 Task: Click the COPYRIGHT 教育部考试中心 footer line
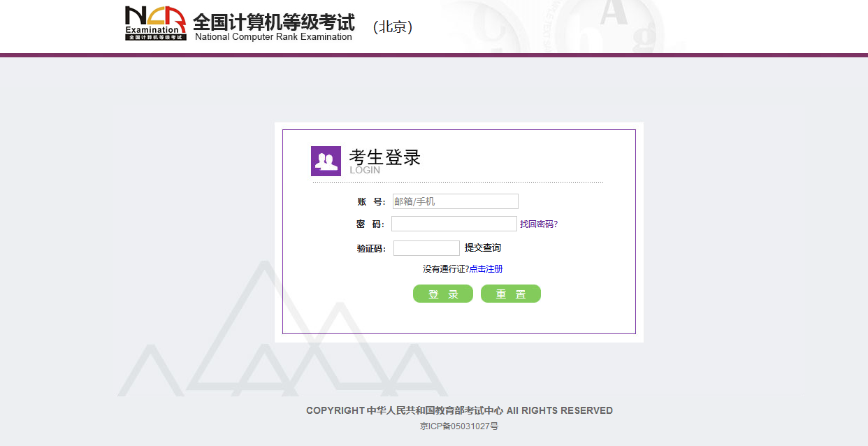pos(459,410)
